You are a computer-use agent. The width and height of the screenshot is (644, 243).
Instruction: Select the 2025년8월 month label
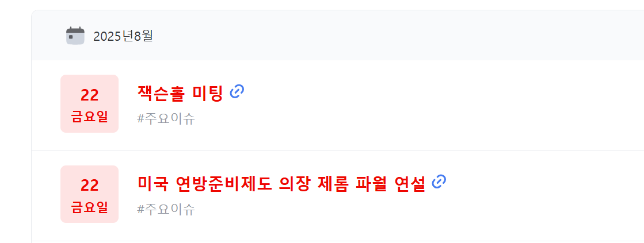click(x=123, y=36)
